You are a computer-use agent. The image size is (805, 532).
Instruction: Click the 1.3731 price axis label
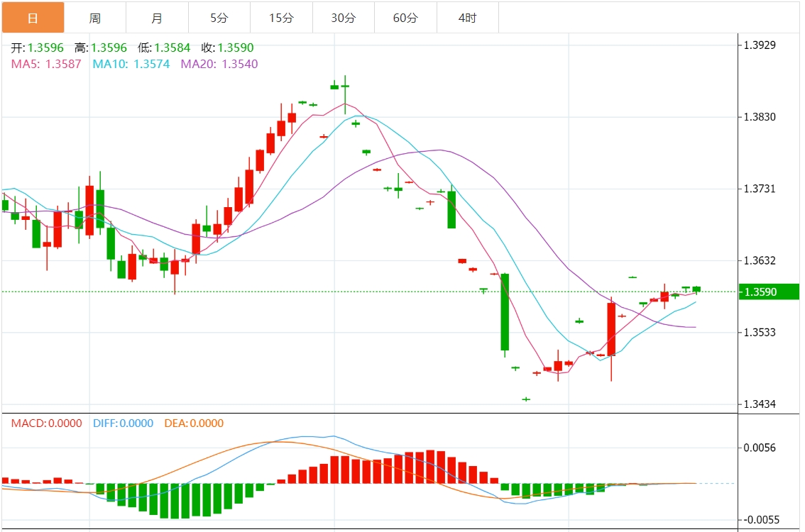tap(760, 189)
